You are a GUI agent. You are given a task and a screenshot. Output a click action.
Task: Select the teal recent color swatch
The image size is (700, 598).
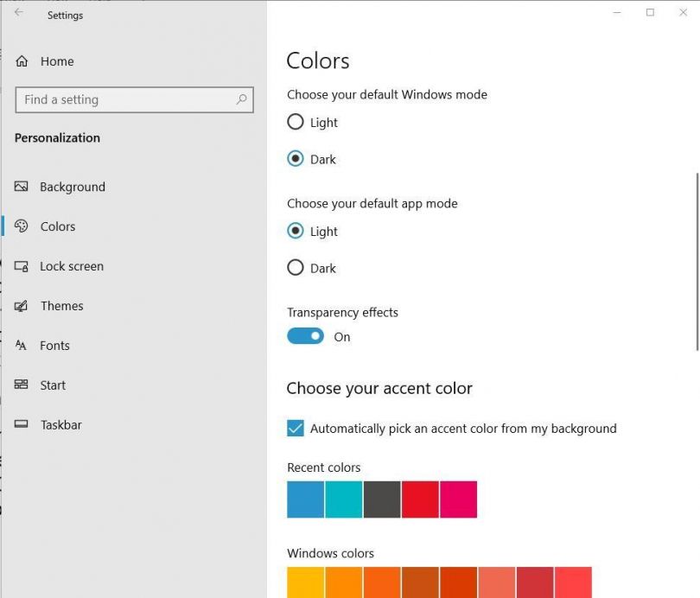click(x=344, y=499)
